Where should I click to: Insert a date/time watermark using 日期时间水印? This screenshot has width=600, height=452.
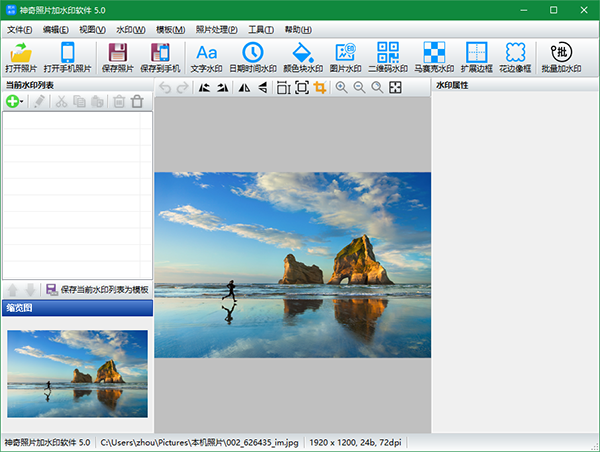coord(253,57)
